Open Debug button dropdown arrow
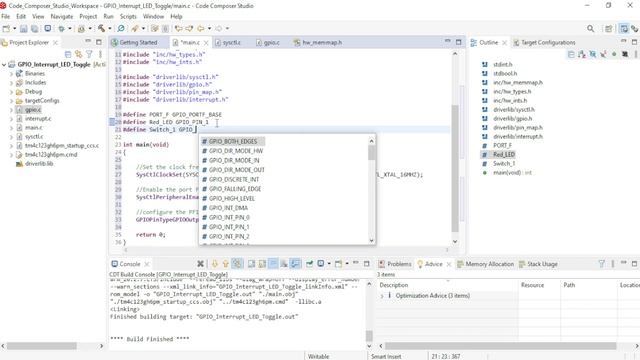The image size is (640, 360). click(70, 29)
